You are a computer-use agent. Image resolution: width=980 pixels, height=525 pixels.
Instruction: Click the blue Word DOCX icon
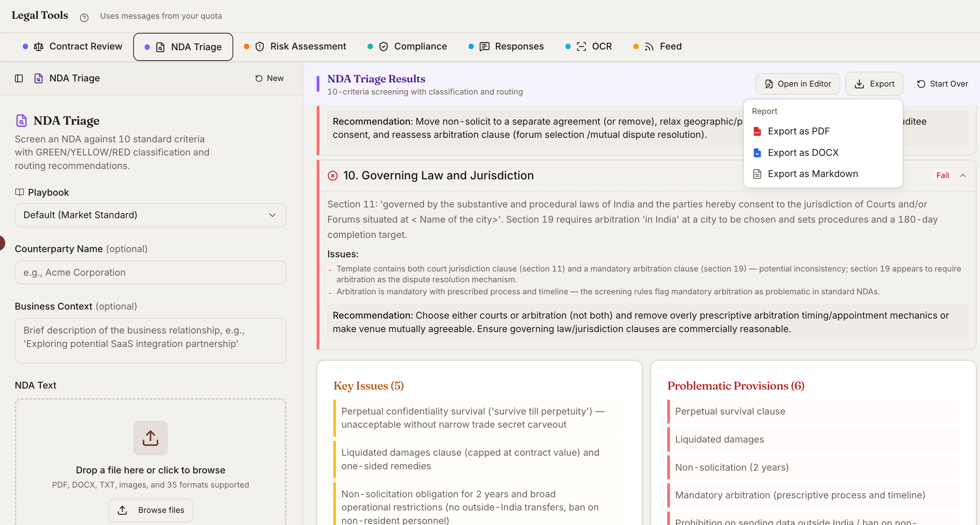coord(757,153)
